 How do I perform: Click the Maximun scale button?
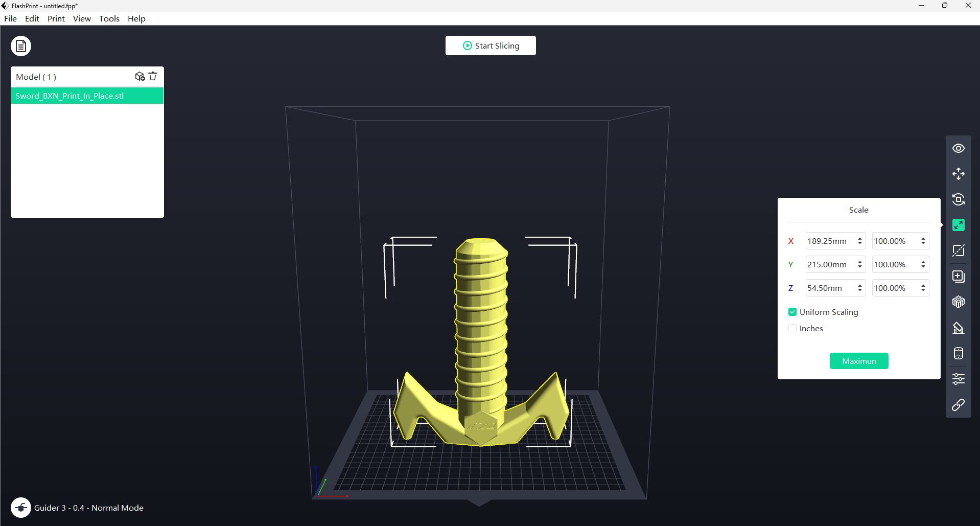859,361
